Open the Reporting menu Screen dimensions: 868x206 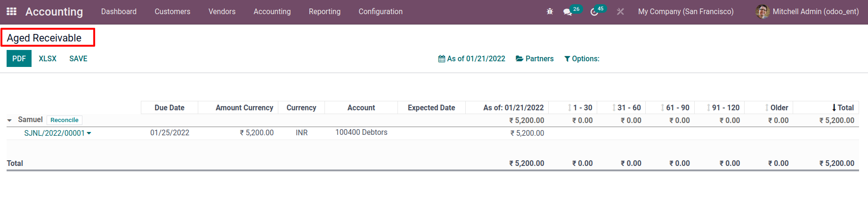tap(324, 11)
